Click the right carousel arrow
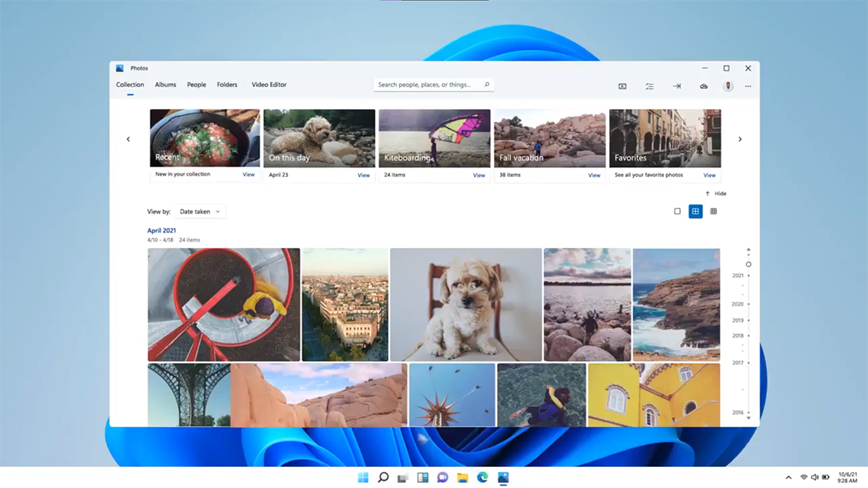The height and width of the screenshot is (488, 868). click(740, 139)
